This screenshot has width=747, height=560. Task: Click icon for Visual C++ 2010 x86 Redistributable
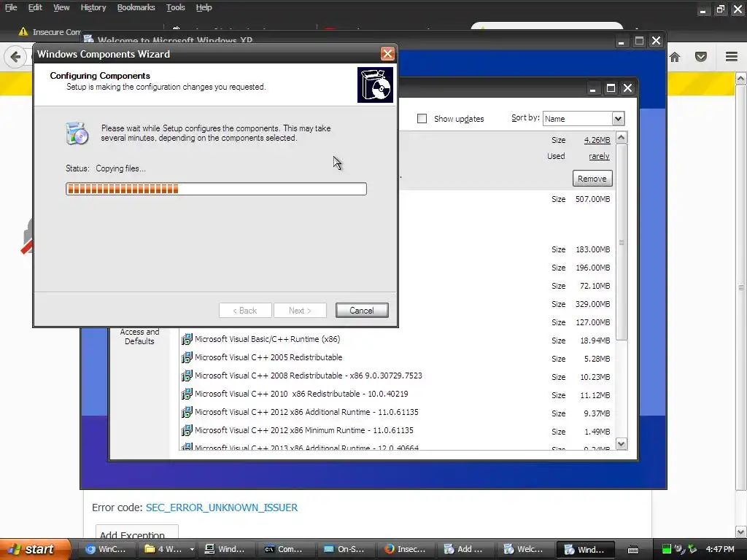point(187,394)
